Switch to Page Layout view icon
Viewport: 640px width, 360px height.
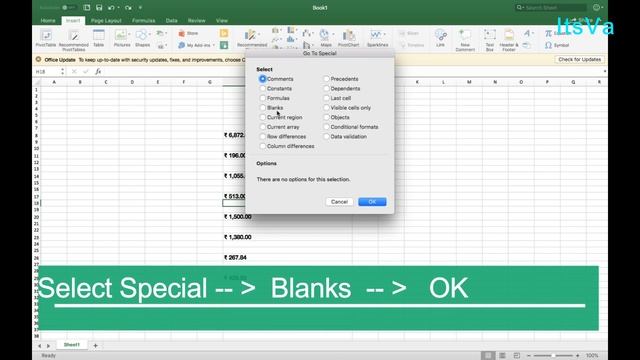502,356
